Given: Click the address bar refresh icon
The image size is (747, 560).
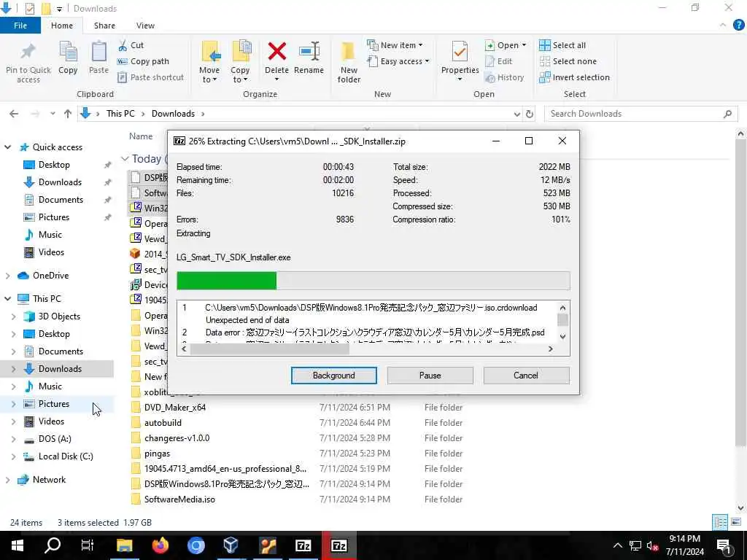Looking at the screenshot, I should [x=530, y=114].
